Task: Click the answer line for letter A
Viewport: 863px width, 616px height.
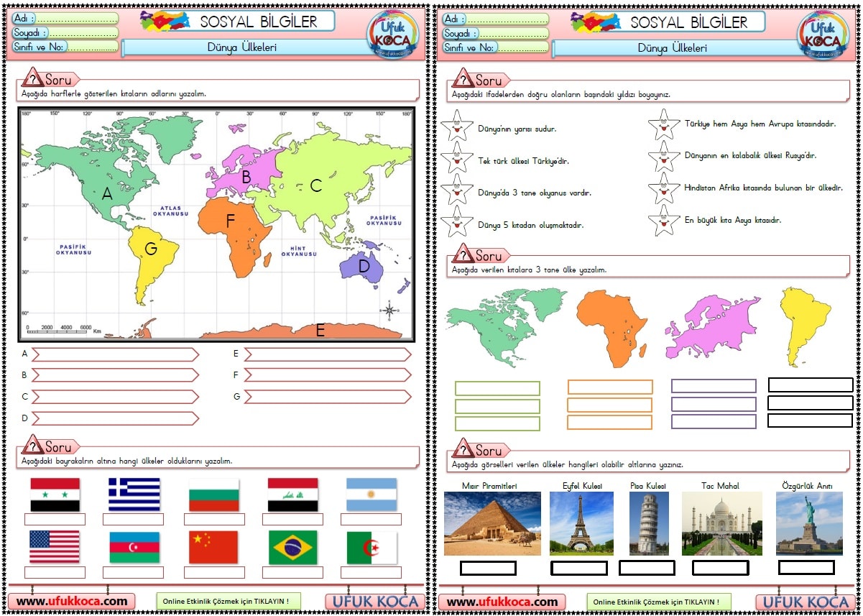Action: click(115, 354)
